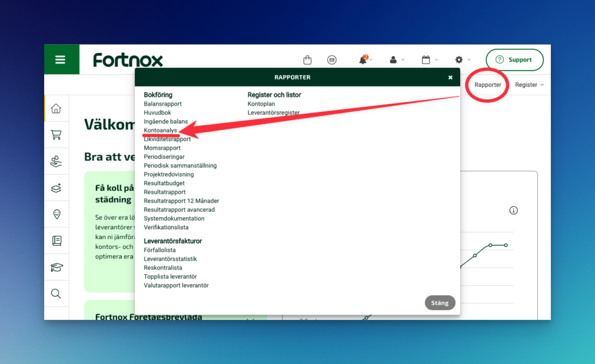Image resolution: width=595 pixels, height=364 pixels.
Task: Open the Verifikationslista report
Action: click(166, 228)
